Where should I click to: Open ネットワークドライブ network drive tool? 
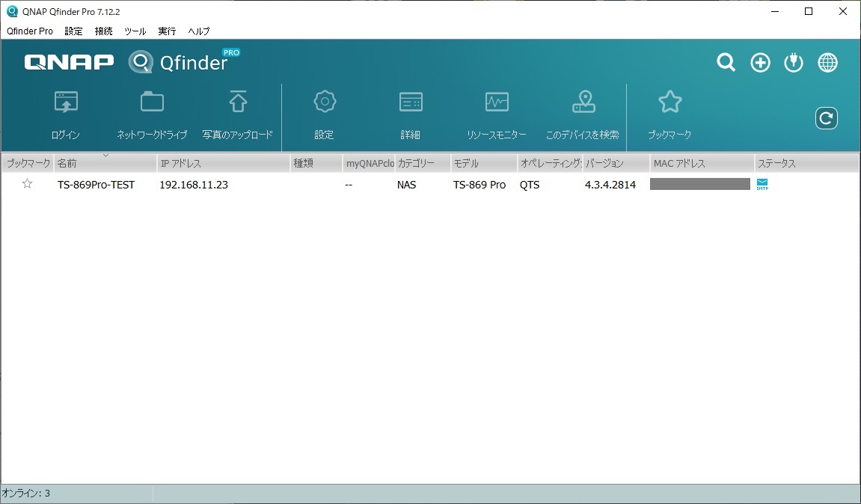pos(152,102)
